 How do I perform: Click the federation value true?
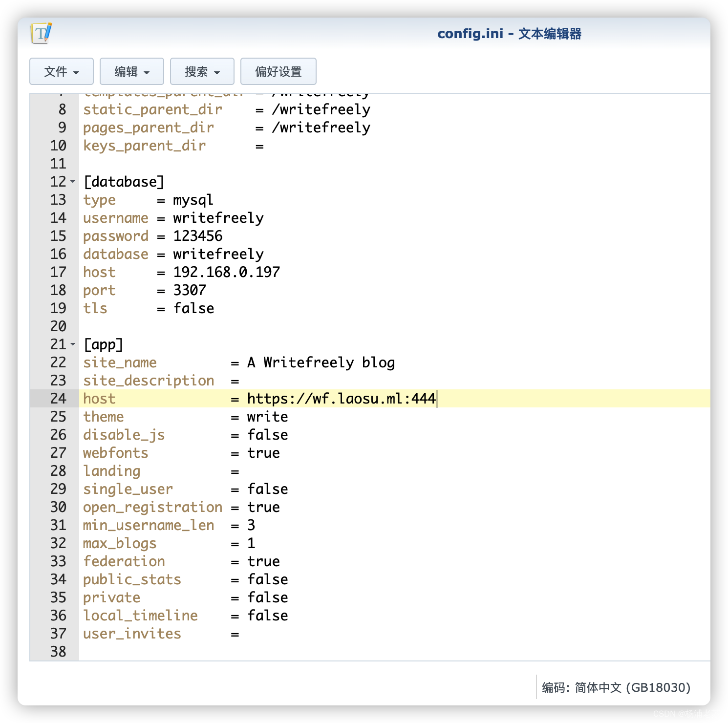click(x=263, y=561)
